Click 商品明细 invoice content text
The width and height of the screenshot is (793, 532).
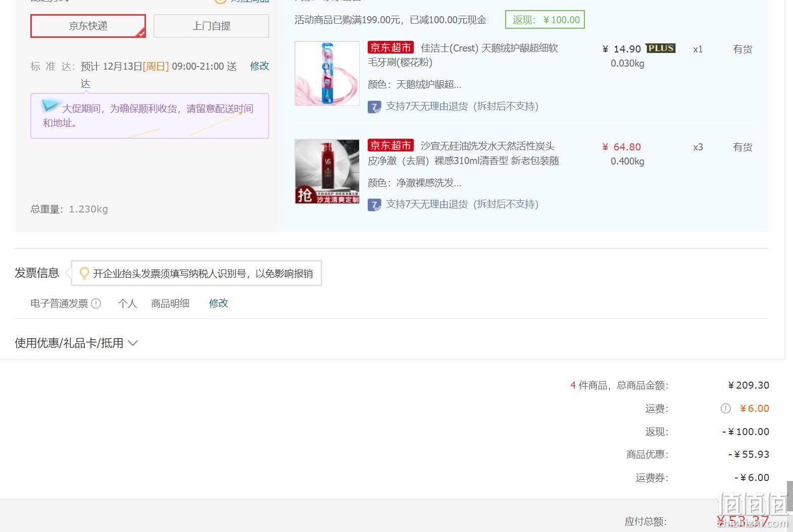[x=170, y=303]
